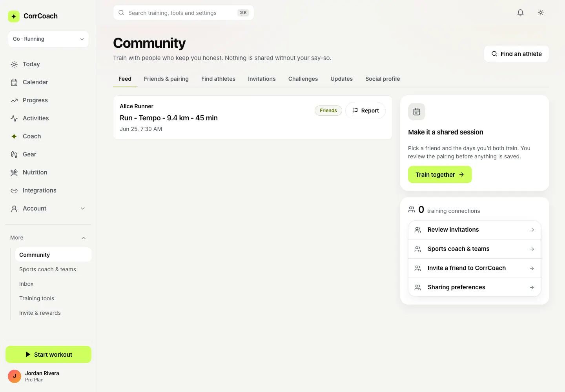Screen dimensions: 565x392
Task: Open Review invitations link
Action: (x=475, y=230)
